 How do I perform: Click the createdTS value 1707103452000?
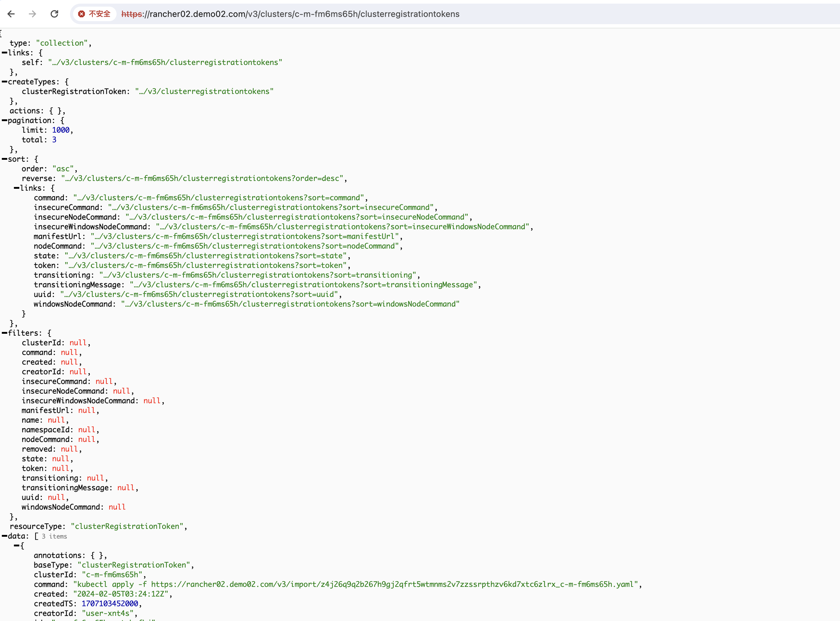click(110, 604)
